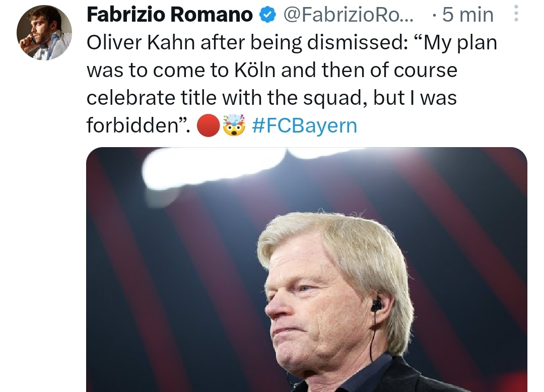
Task: Click the earpiece in the man's ear
Action: [x=376, y=305]
